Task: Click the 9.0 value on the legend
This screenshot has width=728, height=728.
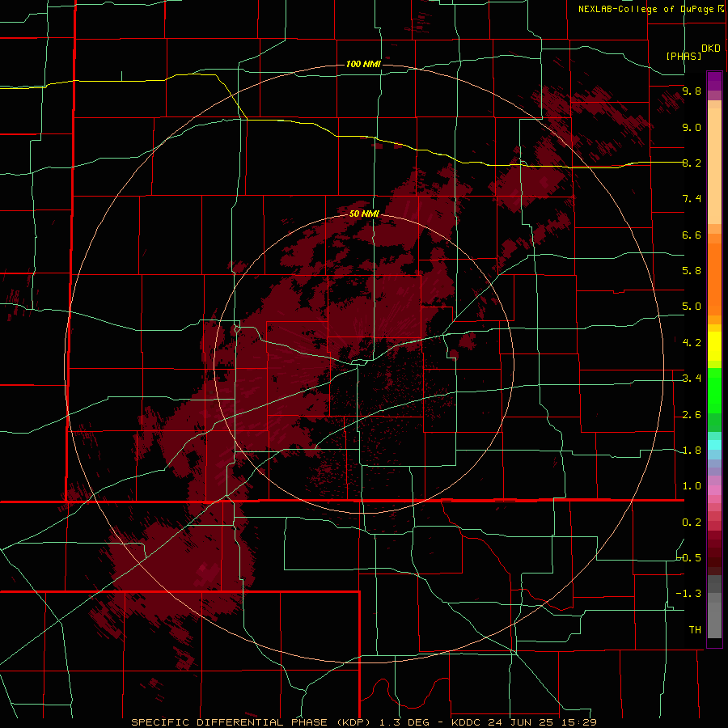Action: tap(692, 127)
